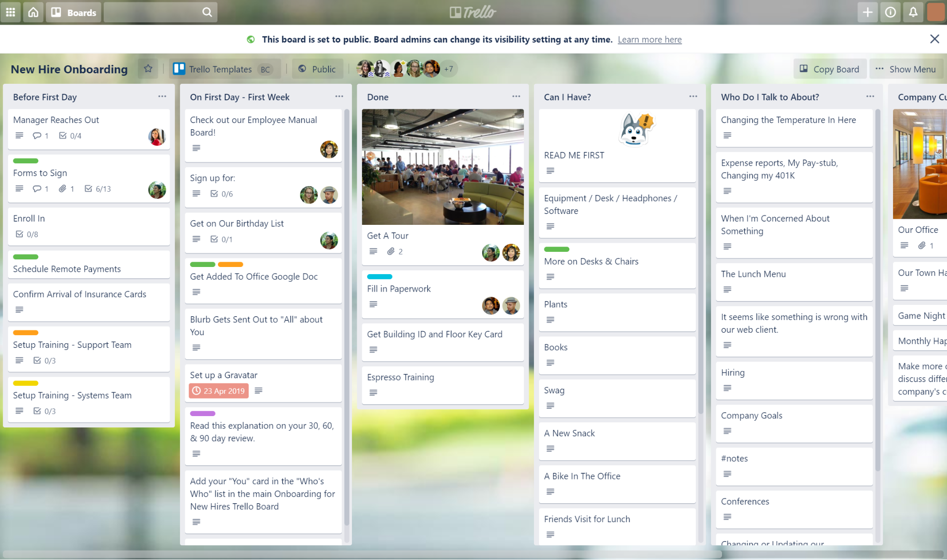Click the Copy Board icon button
This screenshot has height=560, width=947.
804,69
